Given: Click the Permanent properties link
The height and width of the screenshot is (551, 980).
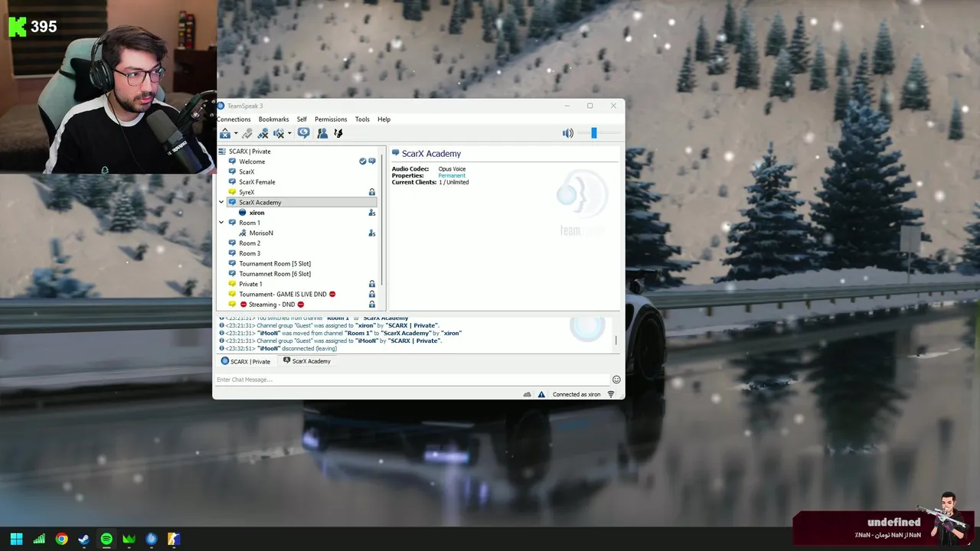Looking at the screenshot, I should [x=452, y=176].
